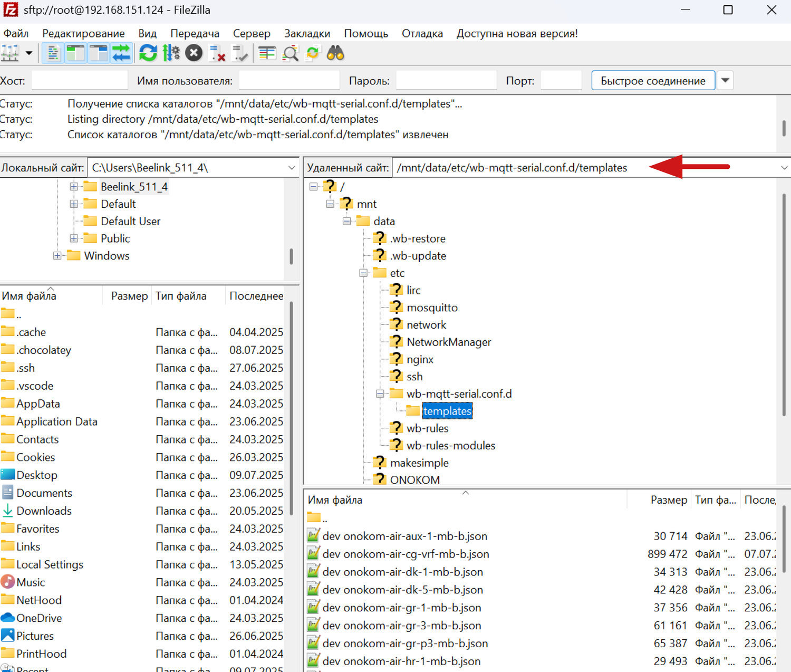Viewport: 791px width, 672px height.
Task: Click the disconnect from server icon
Action: 217,53
